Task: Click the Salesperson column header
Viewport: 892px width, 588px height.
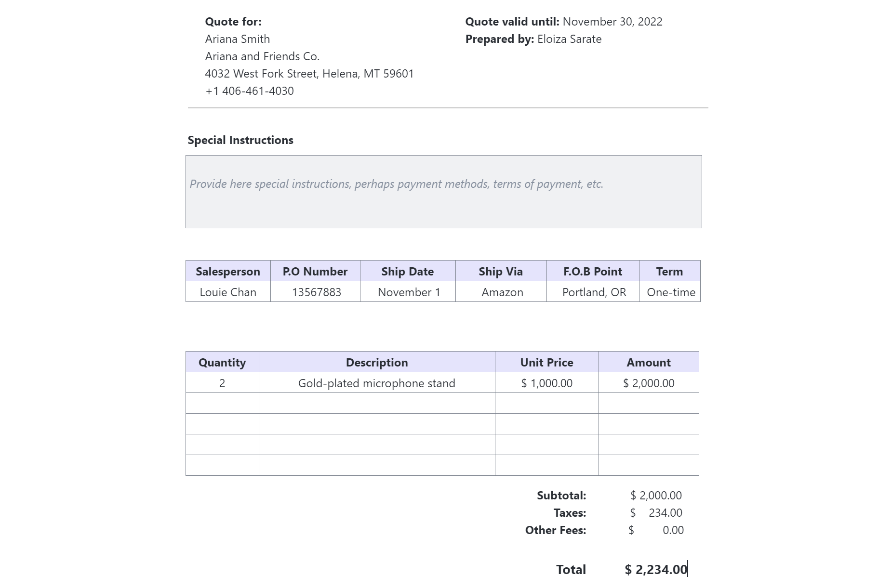Action: pyautogui.click(x=228, y=272)
